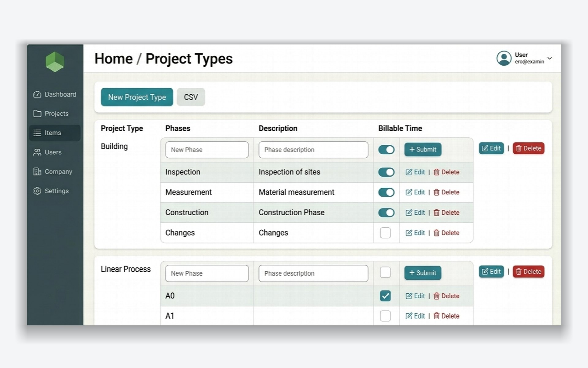Delete the Building project type
Viewport: 588px width, 368px height.
coord(529,148)
